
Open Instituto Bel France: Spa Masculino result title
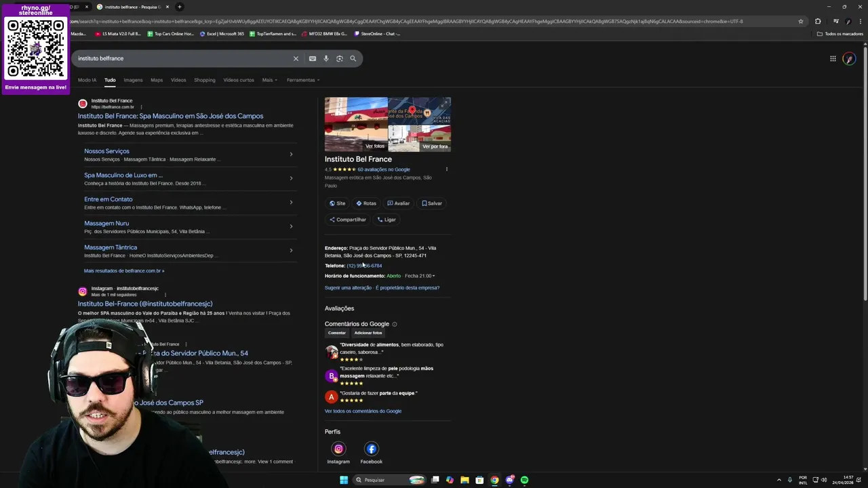coord(170,116)
